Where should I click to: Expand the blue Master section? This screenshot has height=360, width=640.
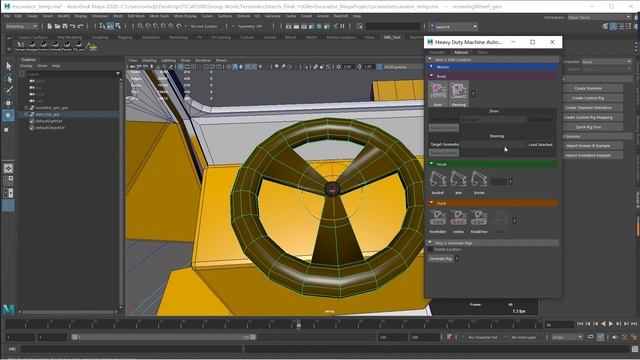coord(431,67)
